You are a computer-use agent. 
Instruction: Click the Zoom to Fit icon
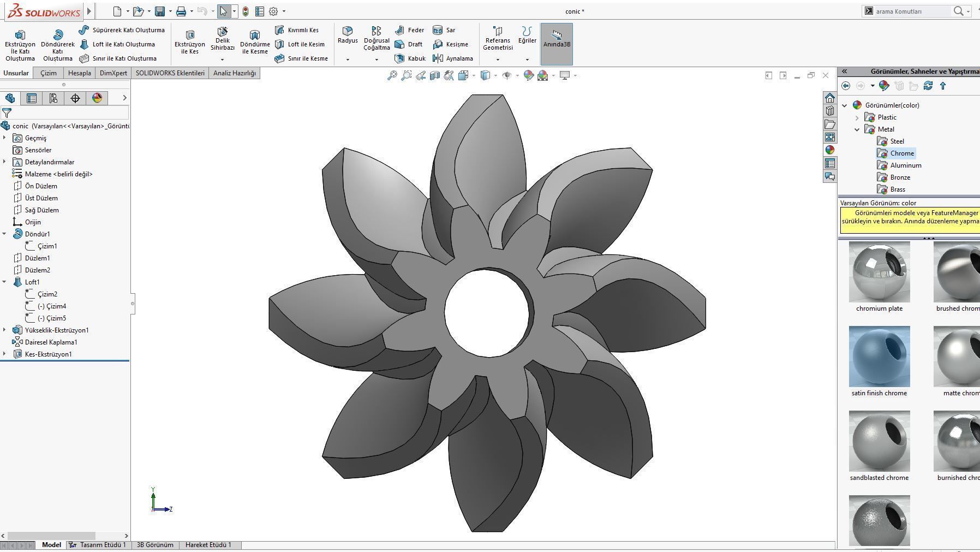click(392, 75)
